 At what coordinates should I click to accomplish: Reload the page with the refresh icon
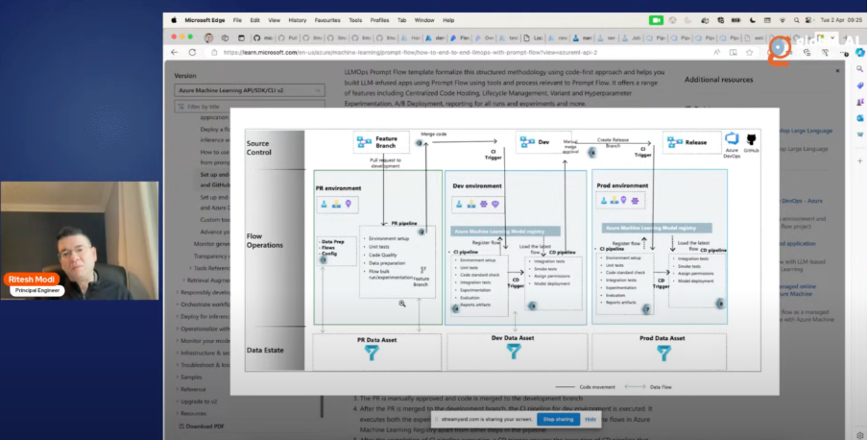(203, 52)
